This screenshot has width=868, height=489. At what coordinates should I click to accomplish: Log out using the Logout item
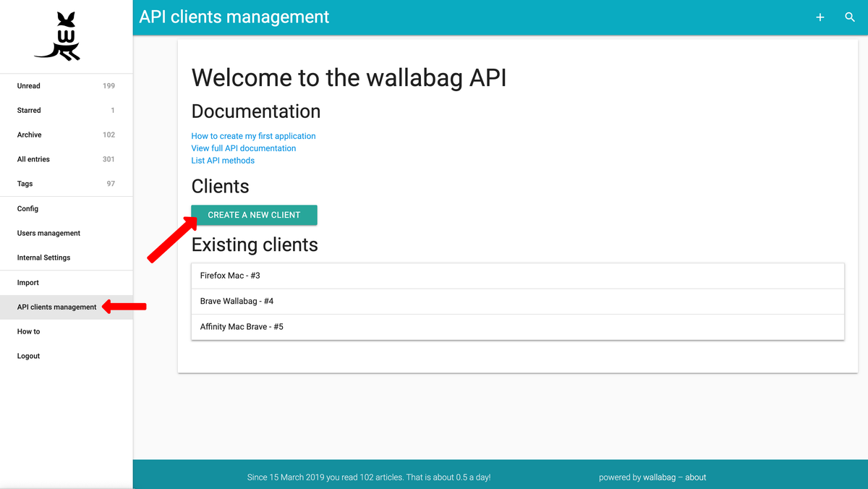(29, 357)
